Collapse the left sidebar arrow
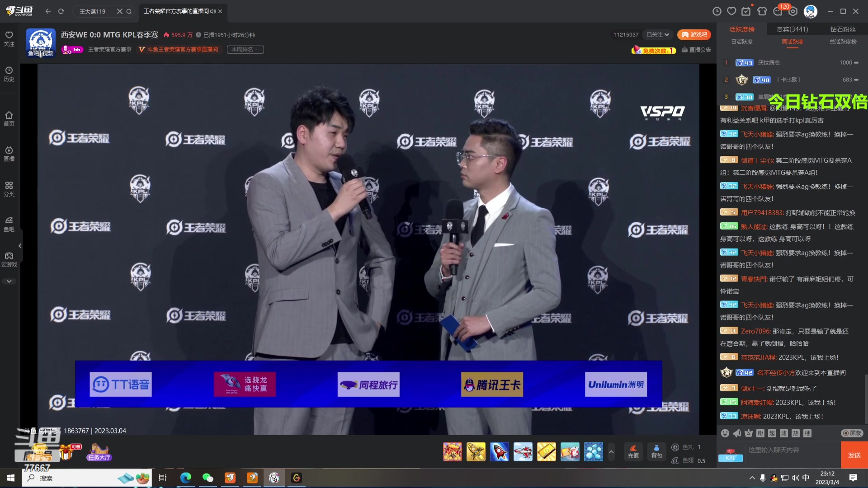 click(x=20, y=246)
